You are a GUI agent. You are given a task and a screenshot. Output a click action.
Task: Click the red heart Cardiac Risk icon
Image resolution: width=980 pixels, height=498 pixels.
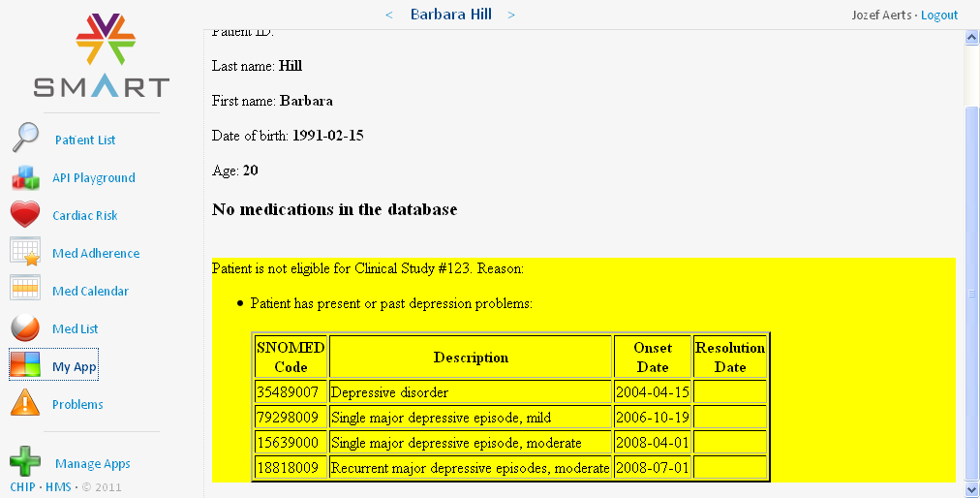(25, 215)
